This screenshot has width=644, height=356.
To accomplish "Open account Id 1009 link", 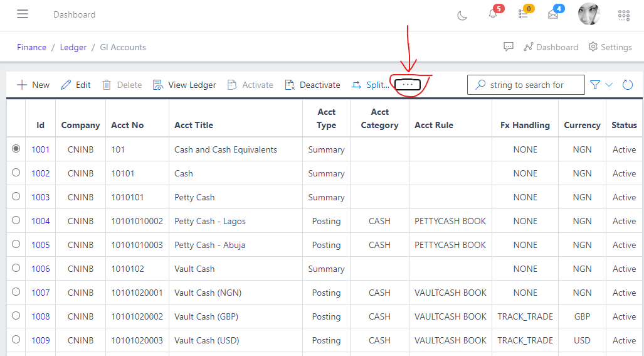I will tap(40, 340).
